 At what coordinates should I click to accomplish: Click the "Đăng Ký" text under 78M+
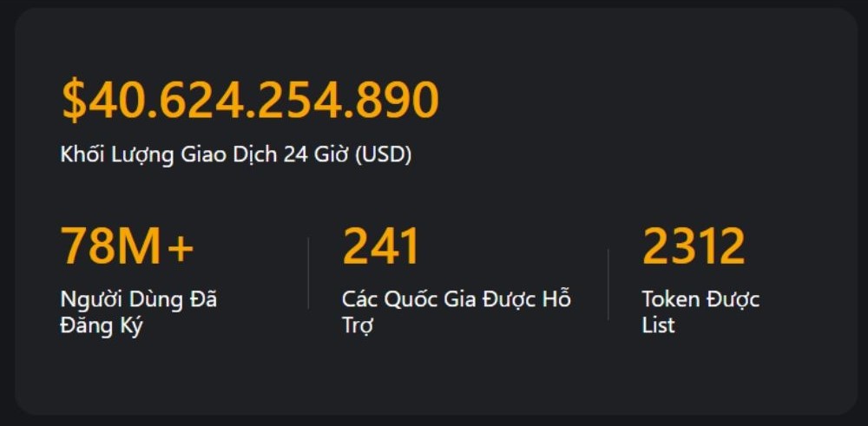[102, 325]
